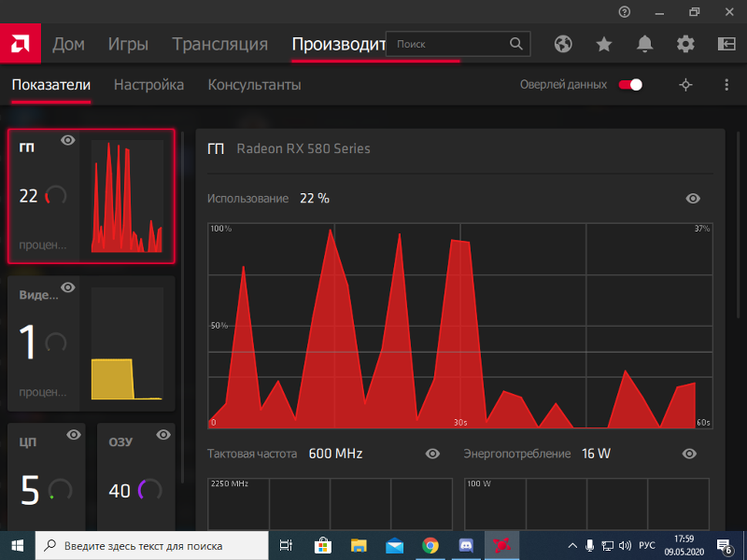
Task: Click the help question mark icon
Action: [x=625, y=12]
